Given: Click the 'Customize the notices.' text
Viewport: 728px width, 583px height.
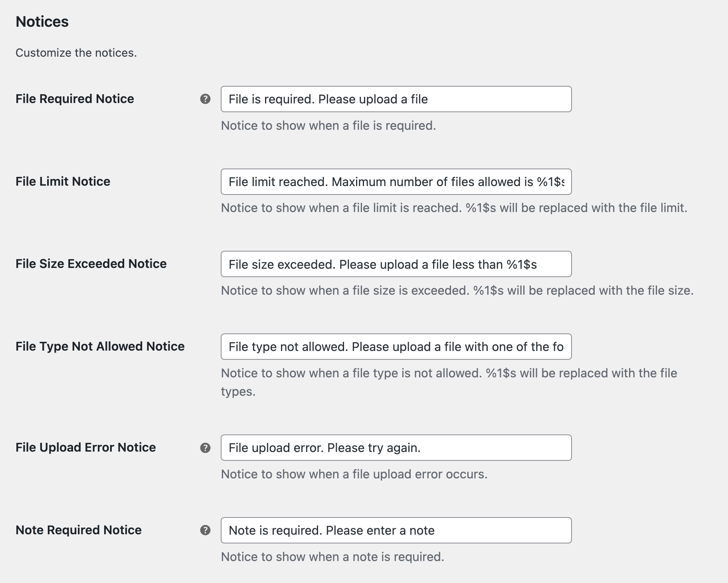Looking at the screenshot, I should click(76, 52).
